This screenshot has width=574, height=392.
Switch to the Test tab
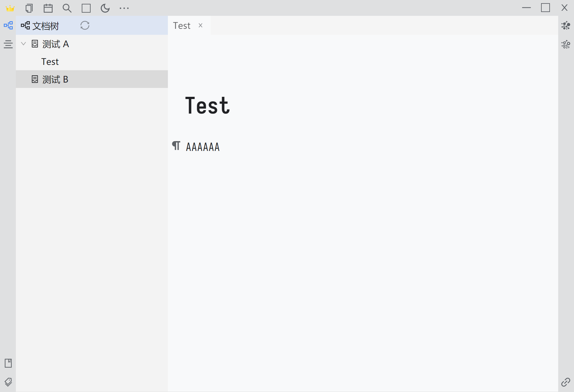[182, 25]
